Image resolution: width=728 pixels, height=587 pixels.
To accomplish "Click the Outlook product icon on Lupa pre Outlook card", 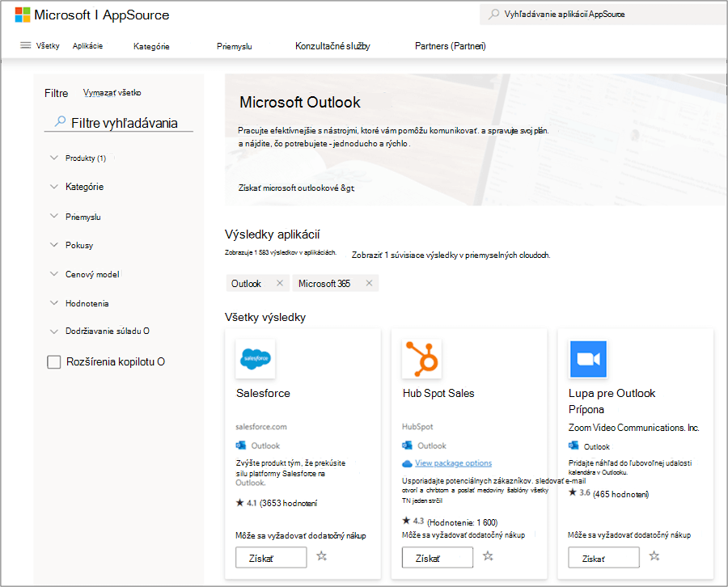I will click(x=574, y=446).
